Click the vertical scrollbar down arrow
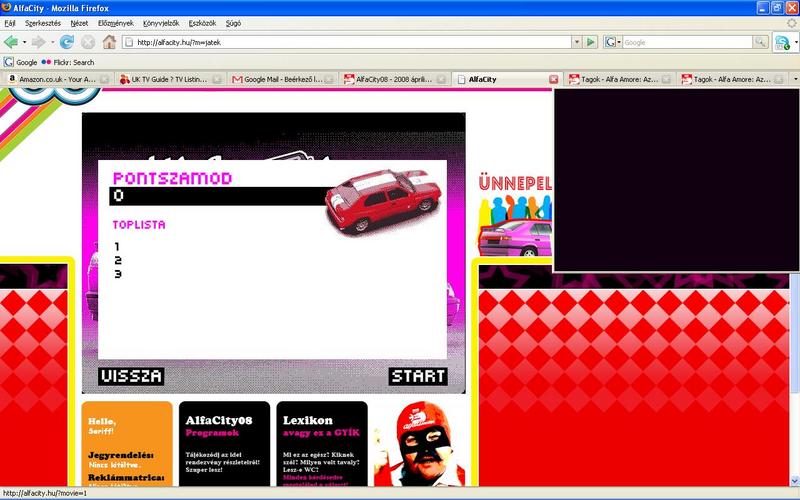 pyautogui.click(x=795, y=481)
